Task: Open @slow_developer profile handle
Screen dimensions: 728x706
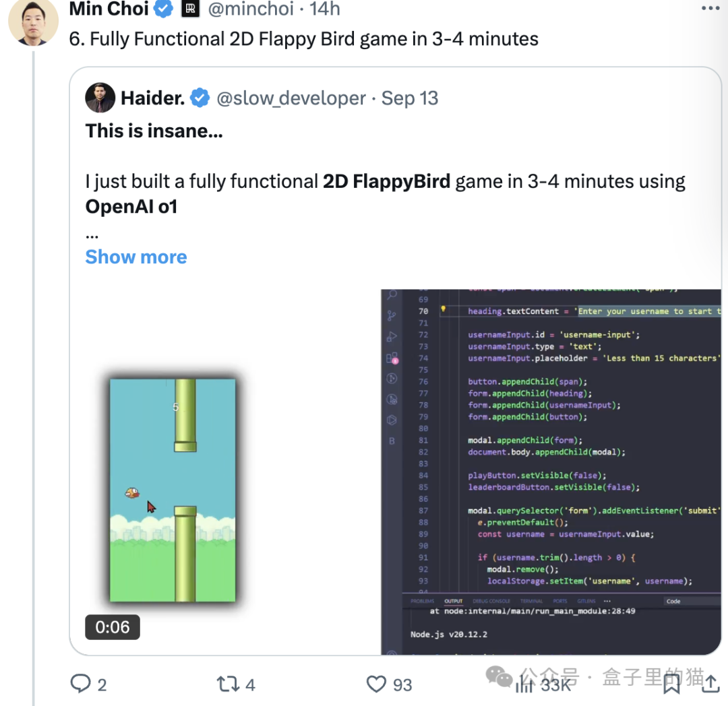Action: 291,98
